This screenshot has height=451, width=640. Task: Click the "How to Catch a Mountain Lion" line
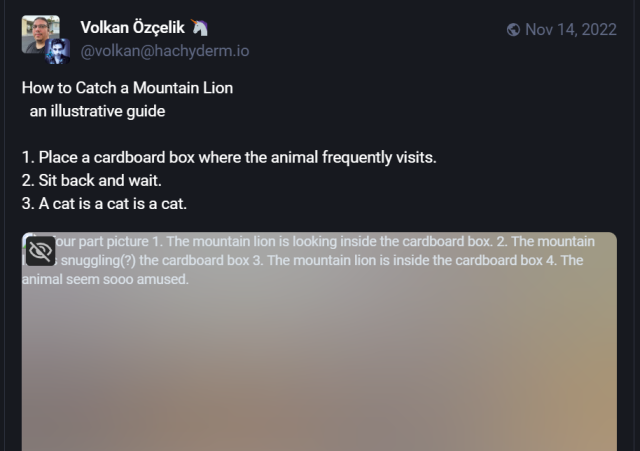point(127,88)
